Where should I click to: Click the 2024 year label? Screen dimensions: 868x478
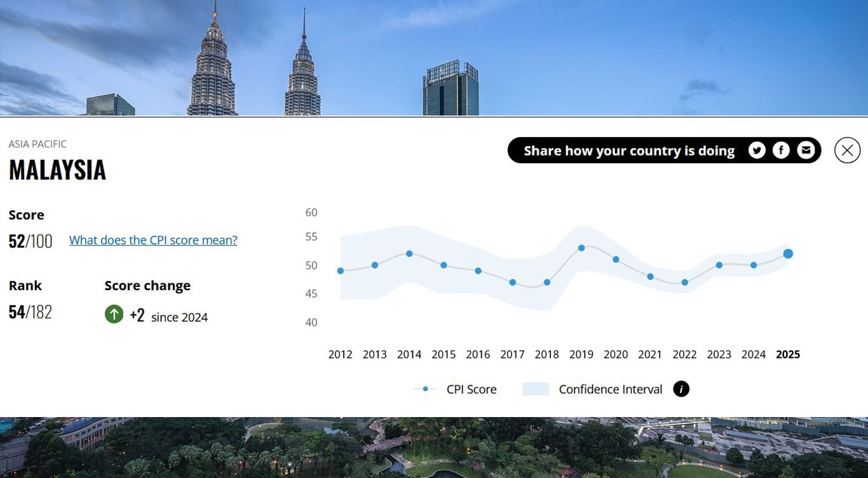(x=754, y=354)
